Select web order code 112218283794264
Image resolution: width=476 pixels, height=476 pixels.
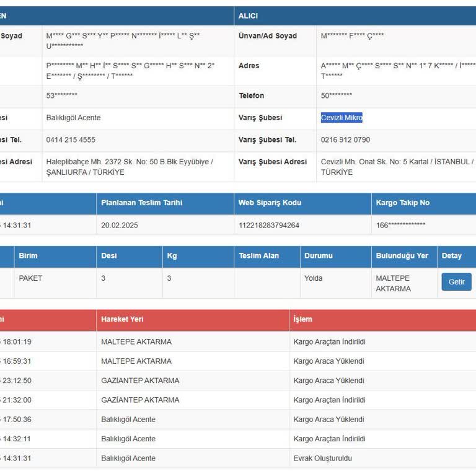pos(268,226)
